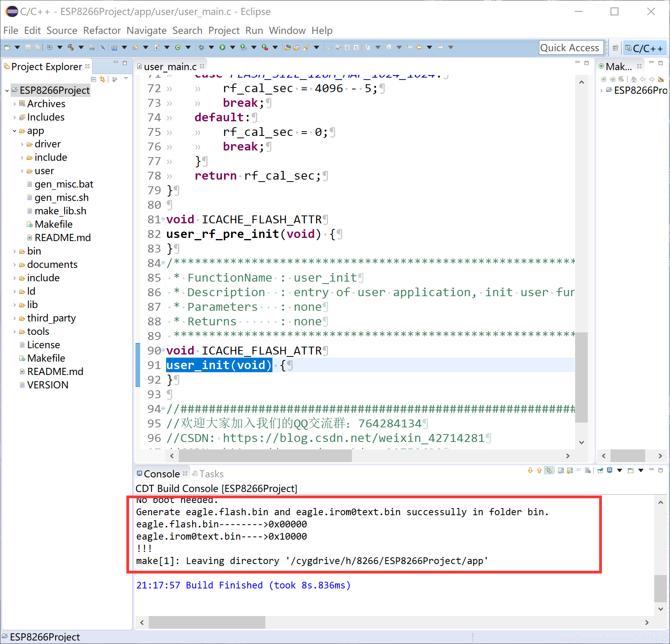Viewport: 670px width, 644px height.
Task: Minimize the Project Explorer panel
Action: (x=116, y=63)
